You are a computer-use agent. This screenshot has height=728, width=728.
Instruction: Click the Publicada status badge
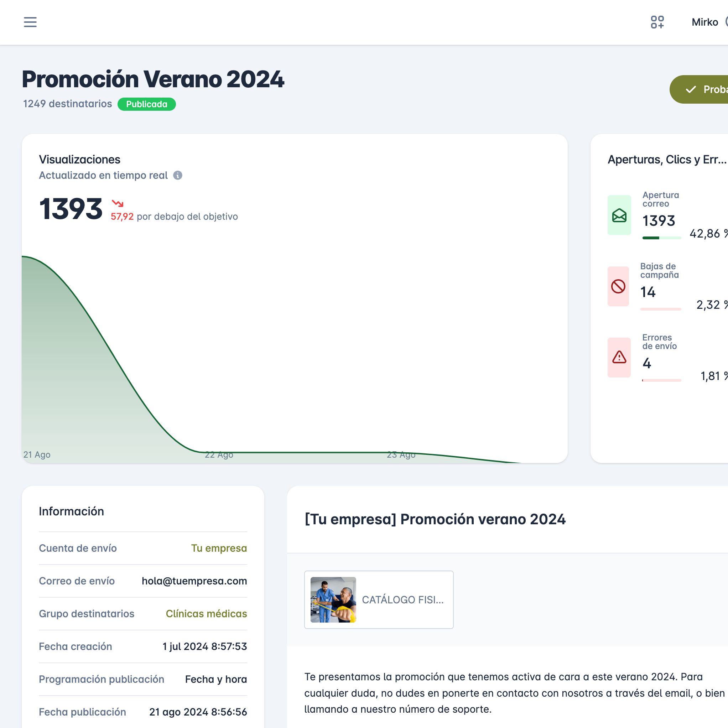pos(147,104)
